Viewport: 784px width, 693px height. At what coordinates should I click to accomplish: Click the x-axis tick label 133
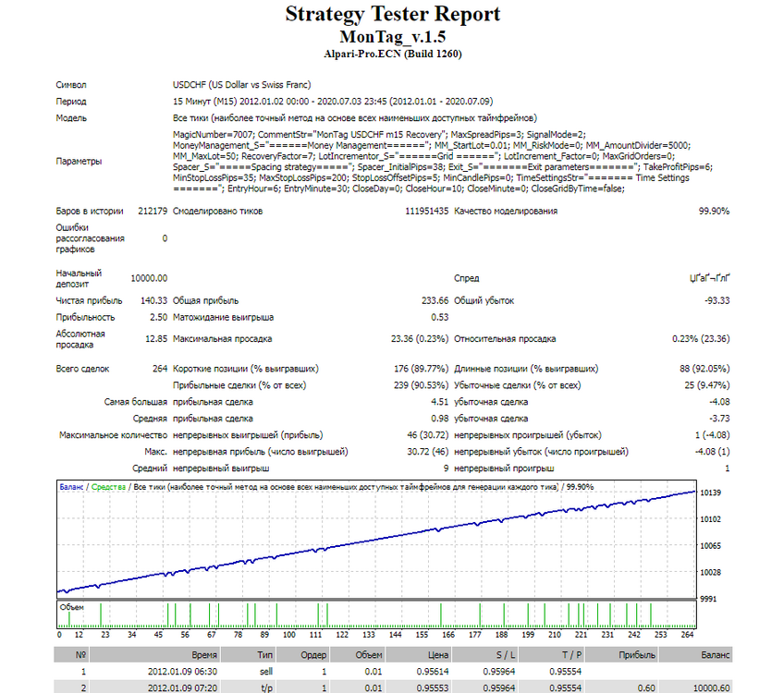(x=369, y=635)
